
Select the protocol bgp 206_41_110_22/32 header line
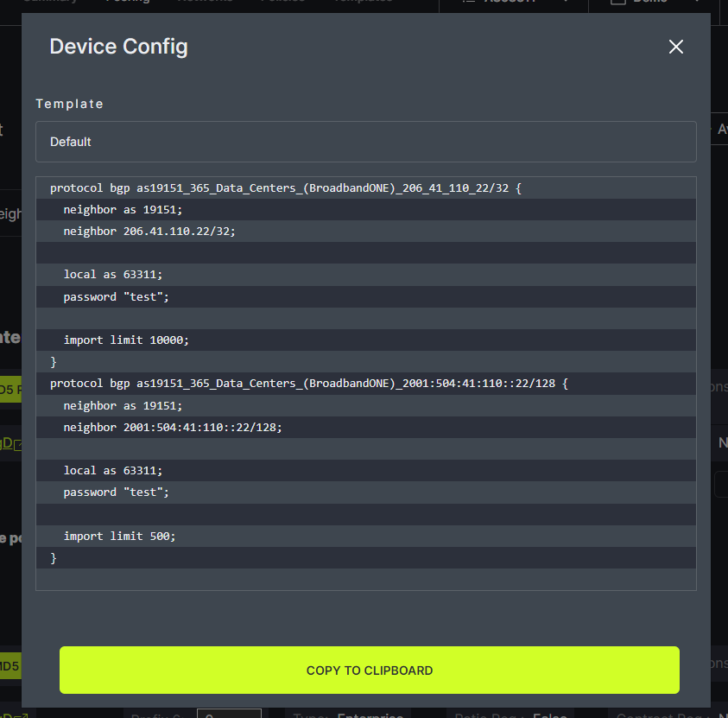[285, 187]
